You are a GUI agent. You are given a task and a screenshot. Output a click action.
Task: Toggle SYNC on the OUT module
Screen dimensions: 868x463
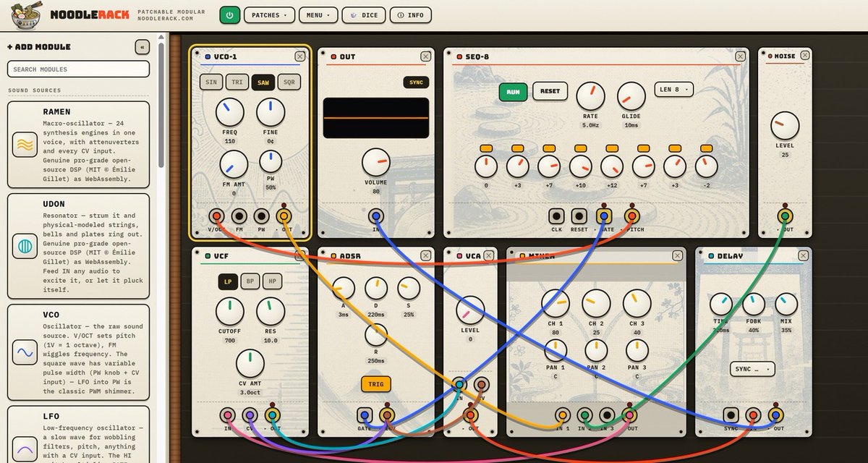pyautogui.click(x=416, y=82)
